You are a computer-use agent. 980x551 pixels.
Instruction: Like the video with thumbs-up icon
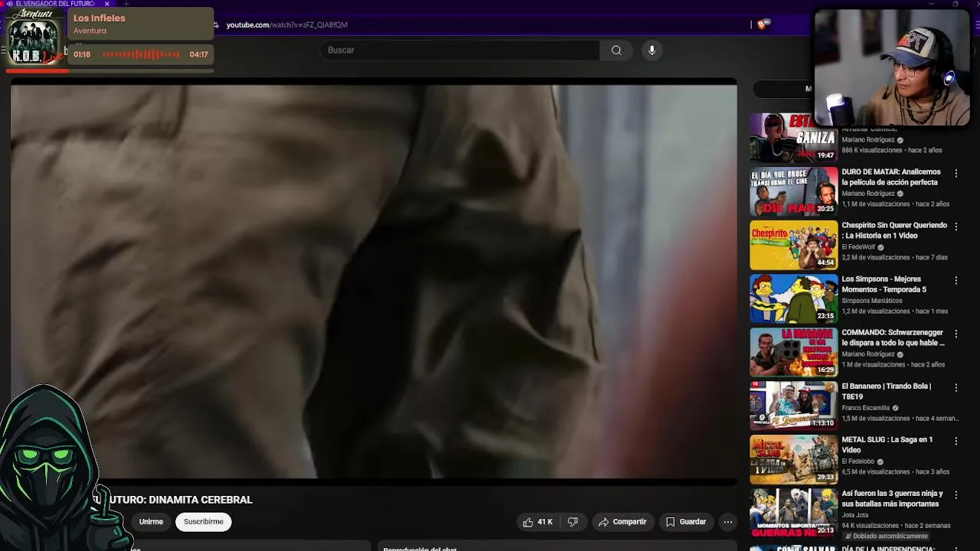[528, 522]
